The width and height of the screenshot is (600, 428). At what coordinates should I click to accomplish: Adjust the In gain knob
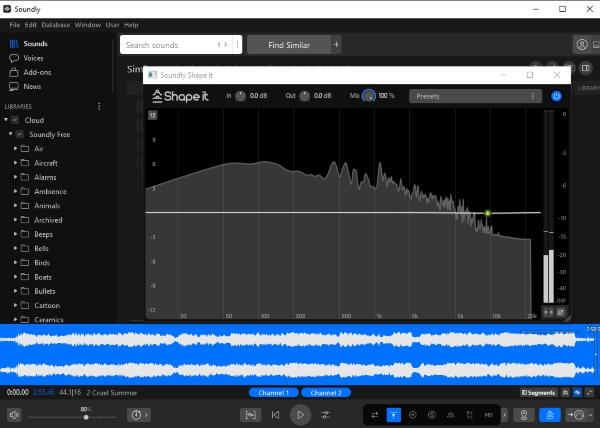(x=240, y=96)
